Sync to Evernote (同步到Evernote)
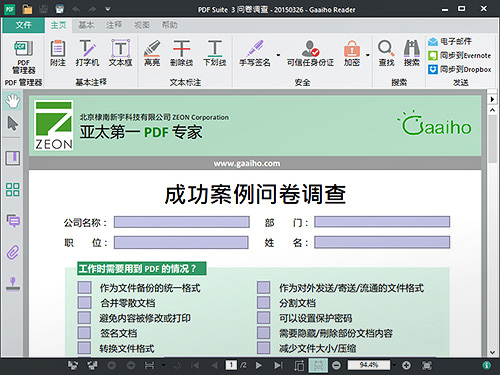The width and height of the screenshot is (500, 375). coord(460,55)
